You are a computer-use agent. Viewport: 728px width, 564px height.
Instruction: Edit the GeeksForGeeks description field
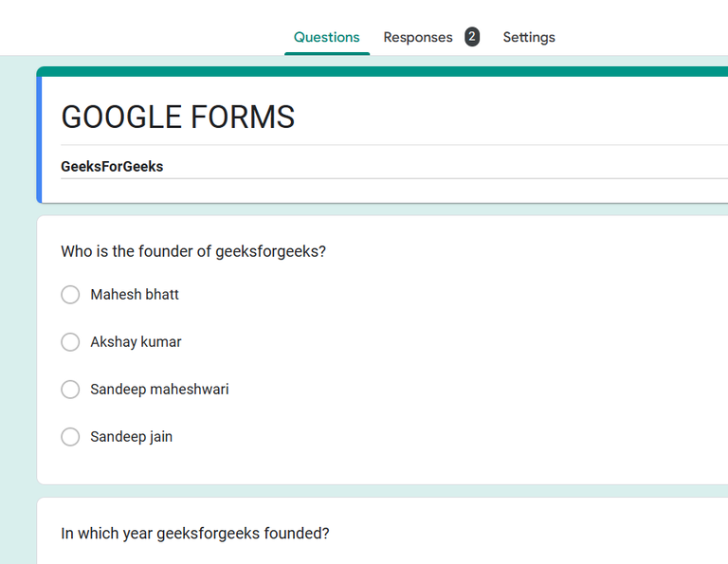pyautogui.click(x=393, y=166)
